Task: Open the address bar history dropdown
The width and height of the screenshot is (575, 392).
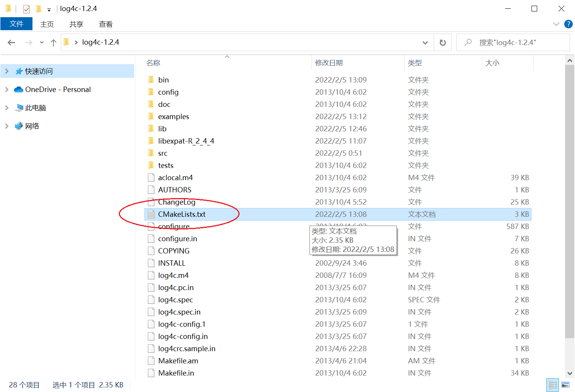Action: pyautogui.click(x=425, y=42)
